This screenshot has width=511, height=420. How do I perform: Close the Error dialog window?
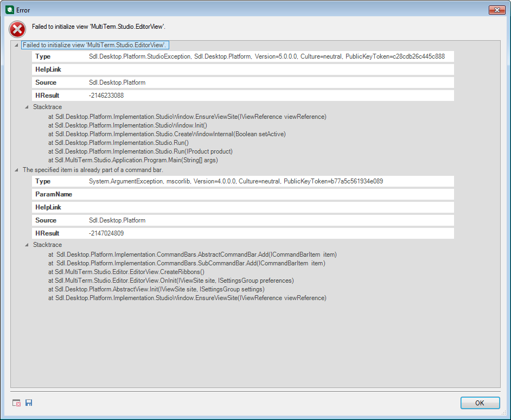pyautogui.click(x=496, y=10)
